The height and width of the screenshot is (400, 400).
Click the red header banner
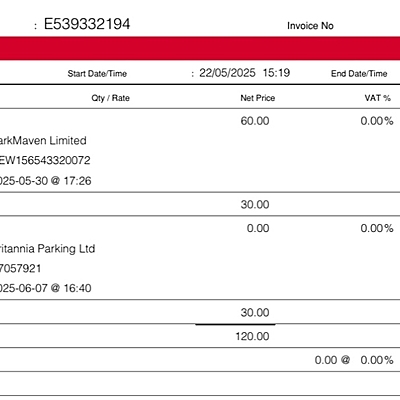200,49
